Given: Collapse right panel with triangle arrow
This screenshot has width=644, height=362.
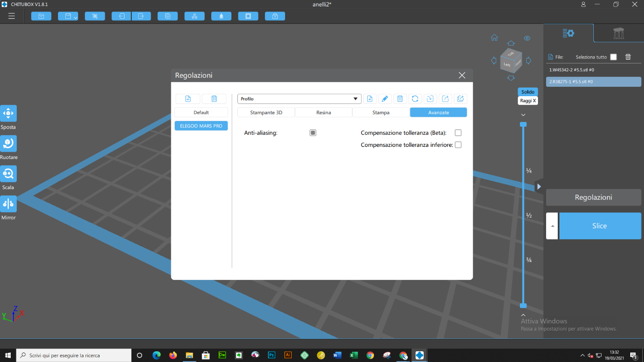Looking at the screenshot, I should (539, 186).
